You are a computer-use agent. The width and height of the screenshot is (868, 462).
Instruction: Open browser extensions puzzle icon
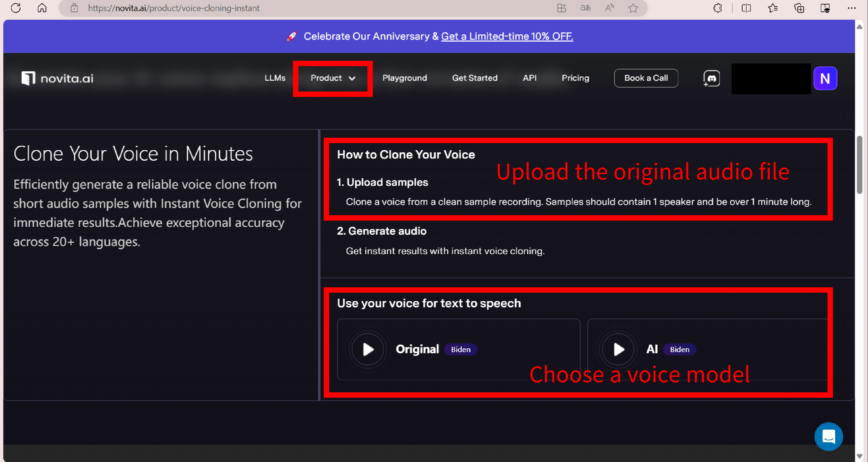[717, 8]
